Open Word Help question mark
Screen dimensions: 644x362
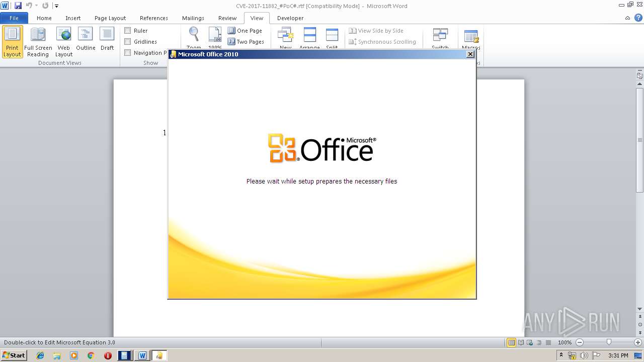click(638, 18)
